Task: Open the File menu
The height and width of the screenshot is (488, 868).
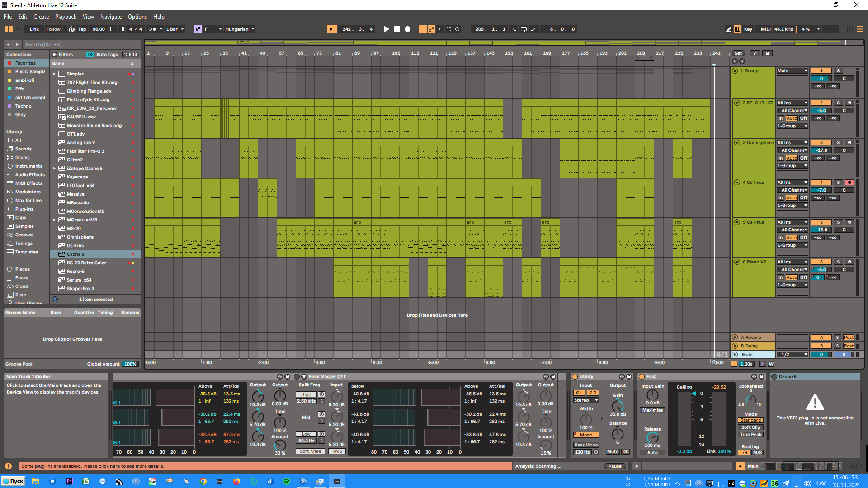Action: click(x=8, y=17)
